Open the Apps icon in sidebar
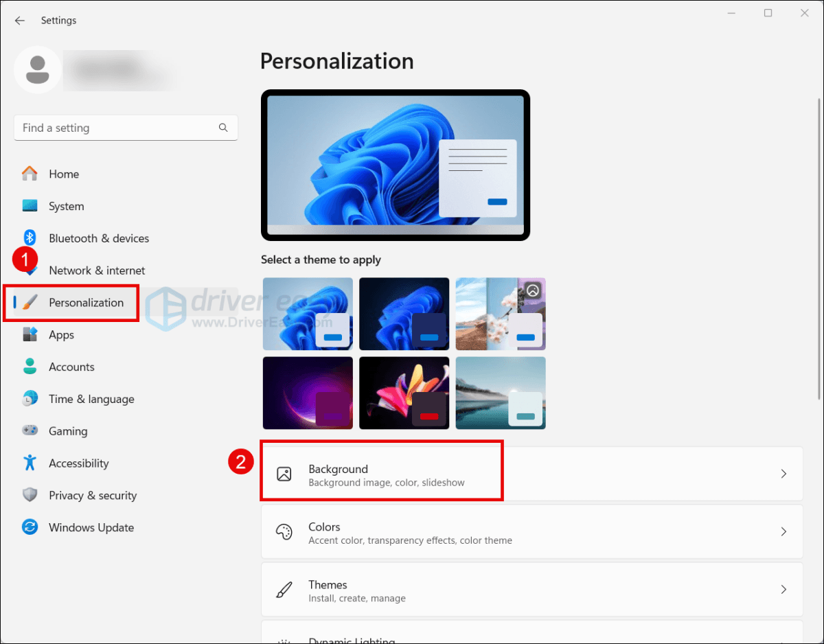 30,334
